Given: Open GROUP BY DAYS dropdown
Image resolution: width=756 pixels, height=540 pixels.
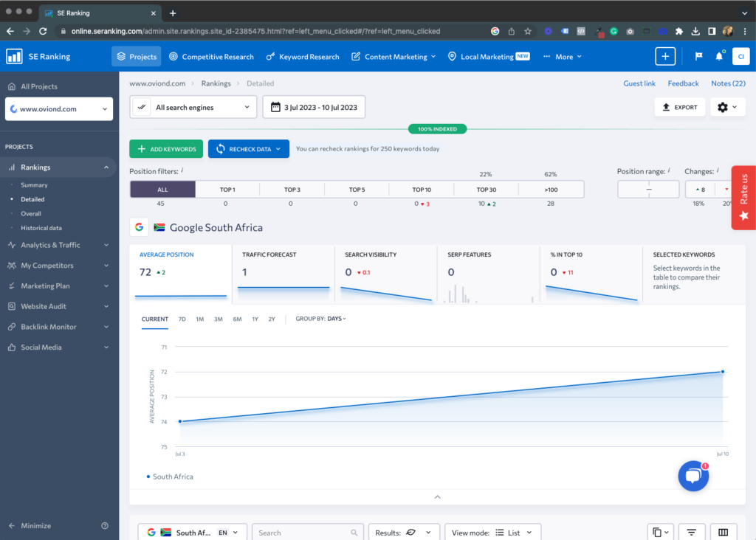Looking at the screenshot, I should [320, 319].
